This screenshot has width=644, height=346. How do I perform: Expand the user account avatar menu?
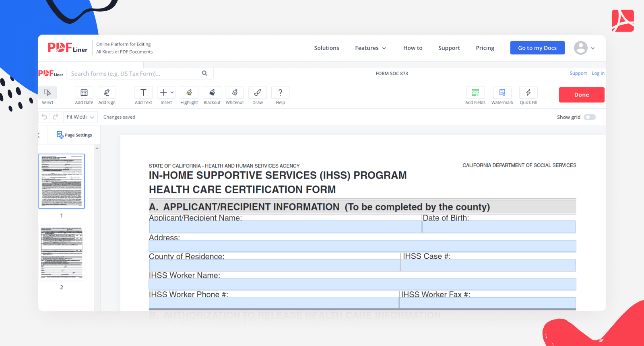[x=584, y=48]
